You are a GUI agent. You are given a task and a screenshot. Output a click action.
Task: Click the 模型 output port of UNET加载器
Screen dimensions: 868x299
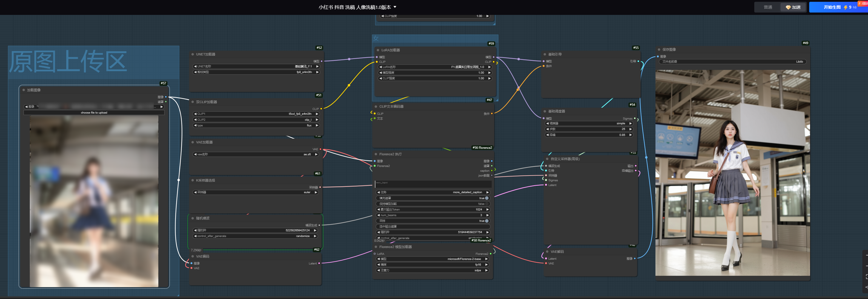[x=321, y=61]
